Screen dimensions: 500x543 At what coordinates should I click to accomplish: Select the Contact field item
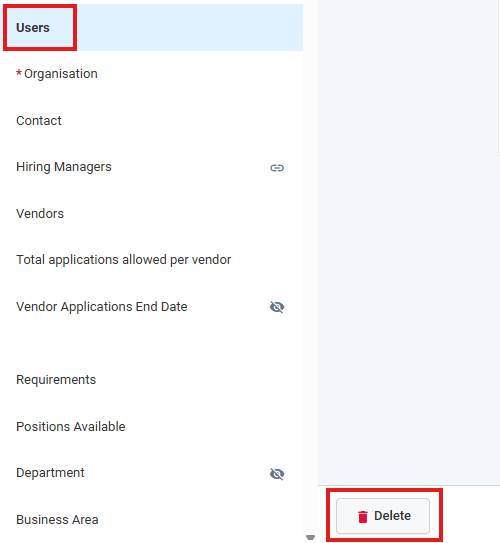153,121
